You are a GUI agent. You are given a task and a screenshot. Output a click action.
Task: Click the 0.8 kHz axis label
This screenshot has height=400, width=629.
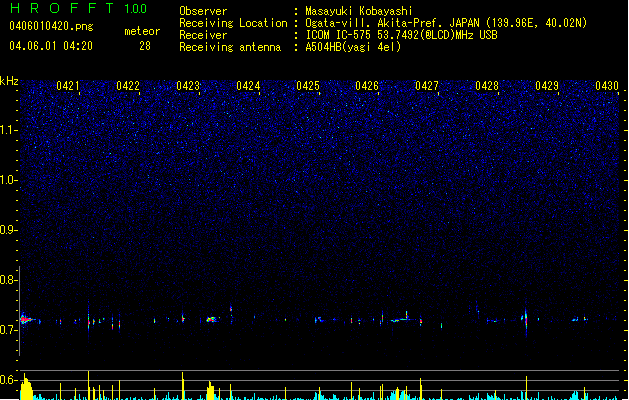pyautogui.click(x=8, y=280)
